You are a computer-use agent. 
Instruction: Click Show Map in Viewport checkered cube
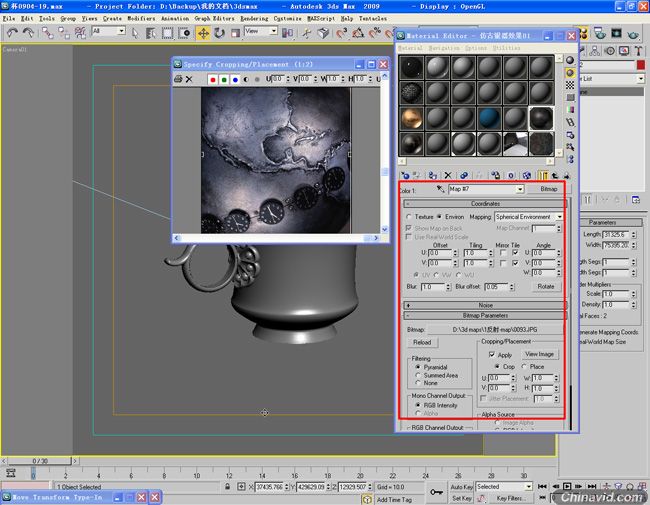[x=526, y=175]
